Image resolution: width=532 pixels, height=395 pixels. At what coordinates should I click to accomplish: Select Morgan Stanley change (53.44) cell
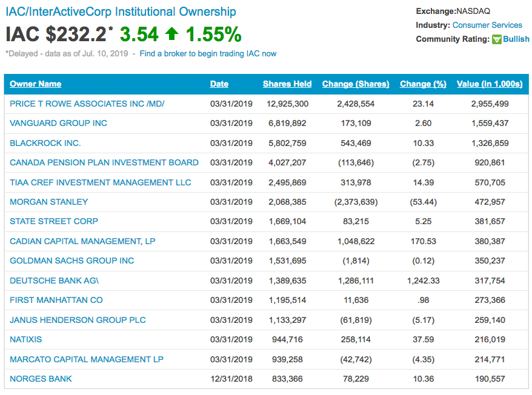pos(423,202)
